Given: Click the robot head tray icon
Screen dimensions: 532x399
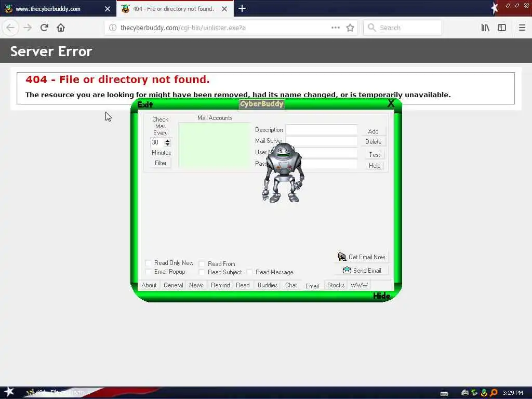Looking at the screenshot, I should [465, 393].
